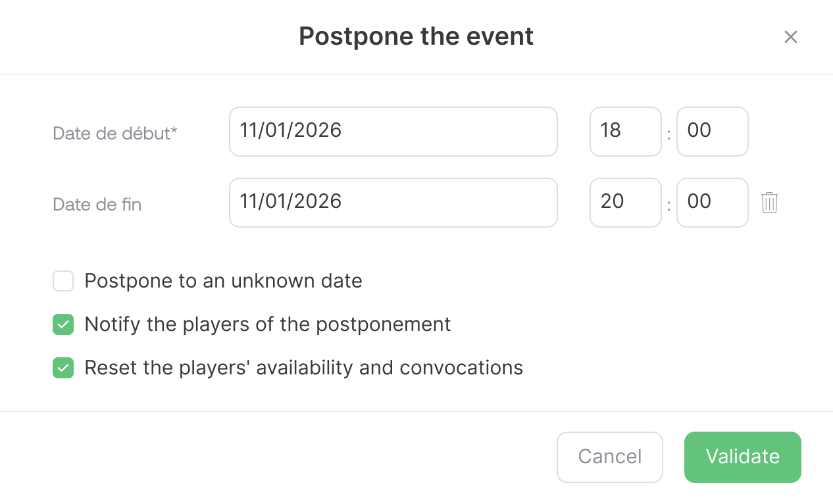This screenshot has height=504, width=833.
Task: Uncheck the Notify the players checkbox
Action: [63, 324]
